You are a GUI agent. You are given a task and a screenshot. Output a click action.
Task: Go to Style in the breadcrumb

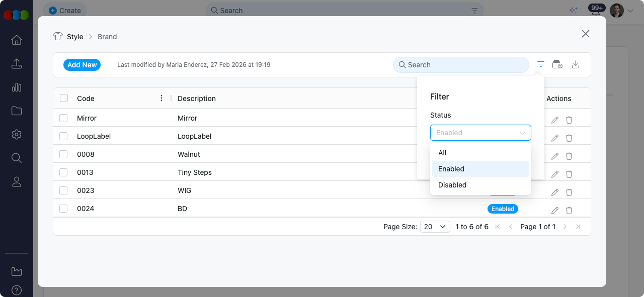click(75, 37)
